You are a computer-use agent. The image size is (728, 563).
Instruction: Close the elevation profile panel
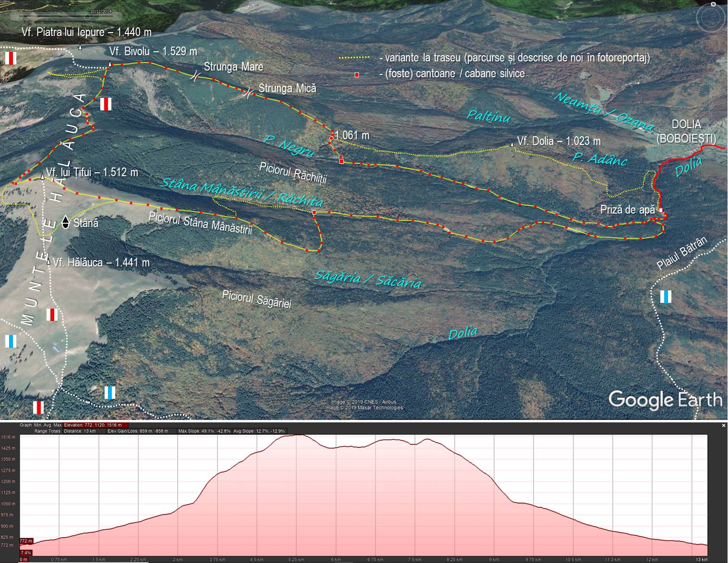click(723, 425)
